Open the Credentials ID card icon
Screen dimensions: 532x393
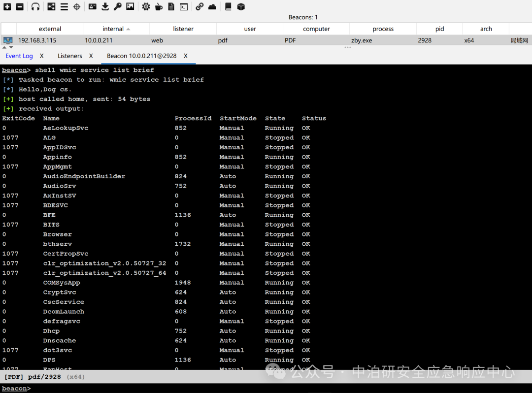click(92, 7)
